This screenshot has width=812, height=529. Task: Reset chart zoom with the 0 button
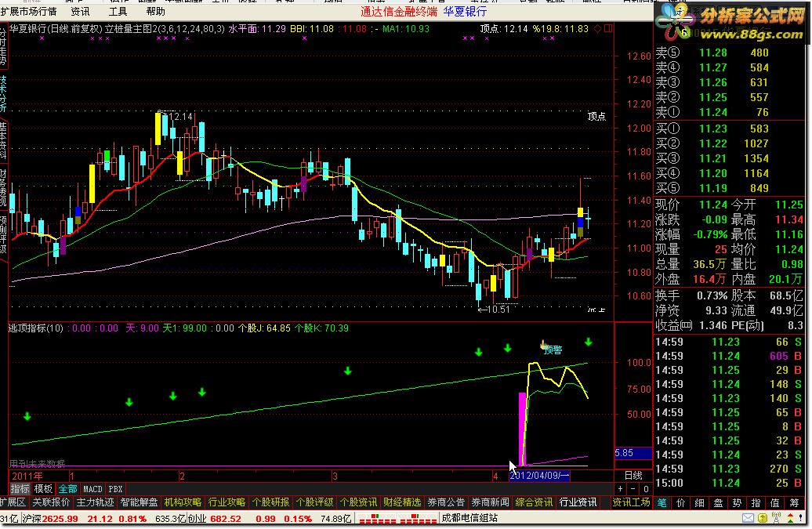646,489
